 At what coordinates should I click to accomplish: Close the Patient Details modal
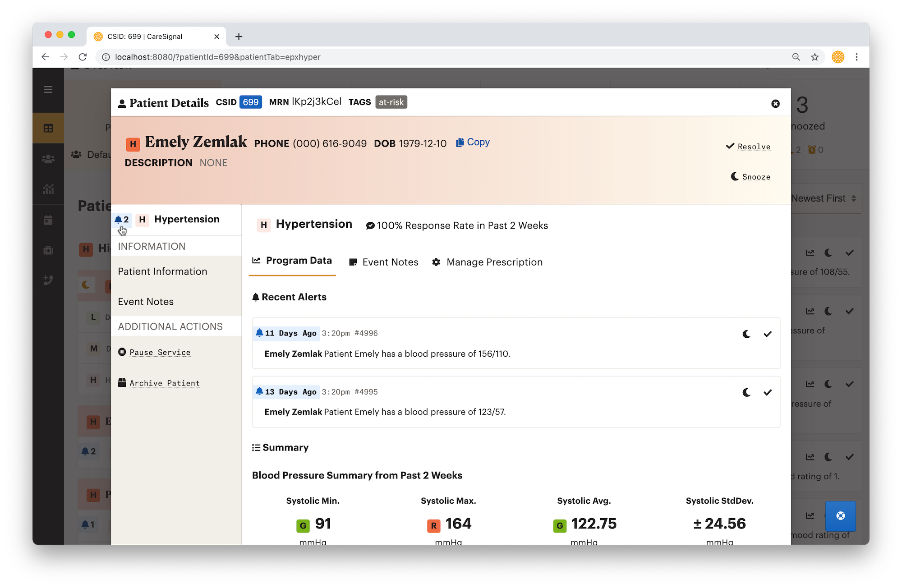tap(775, 104)
